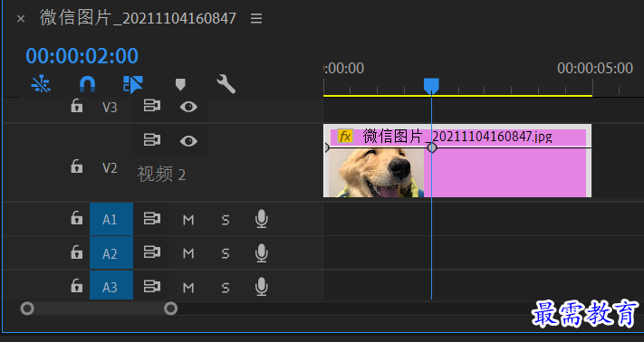
Task: Select the keyframe at the playhead
Action: (x=432, y=147)
